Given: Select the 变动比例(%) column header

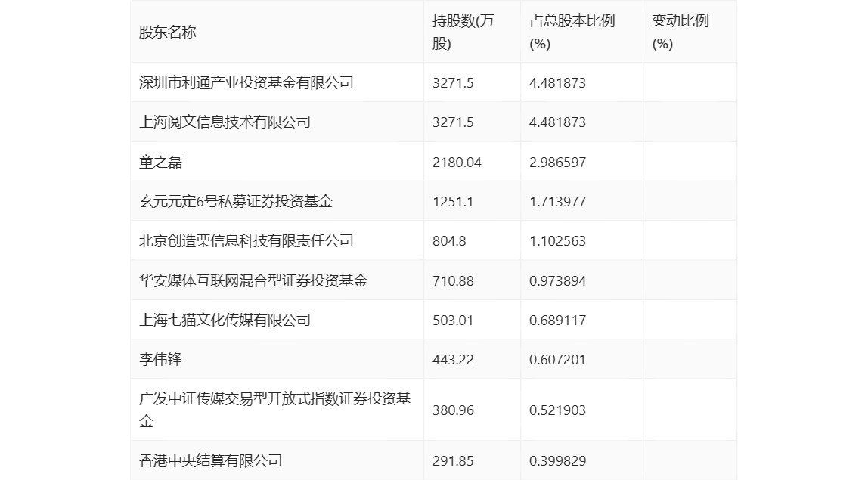Looking at the screenshot, I should click(680, 32).
